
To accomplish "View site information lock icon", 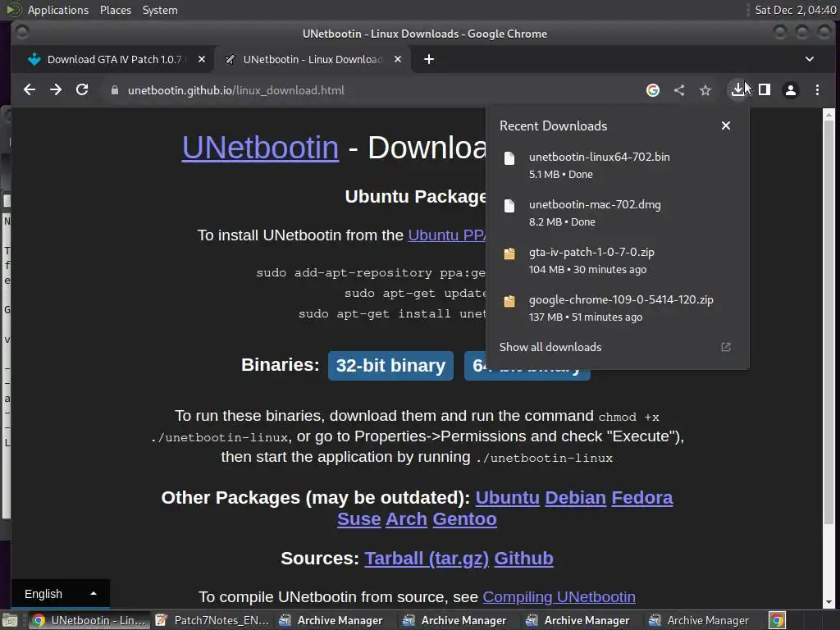I will click(x=114, y=90).
